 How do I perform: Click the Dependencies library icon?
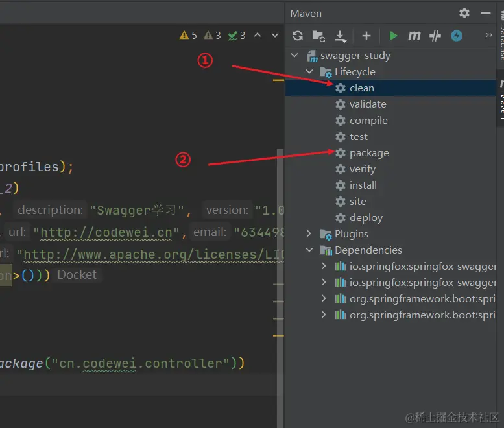pos(326,250)
